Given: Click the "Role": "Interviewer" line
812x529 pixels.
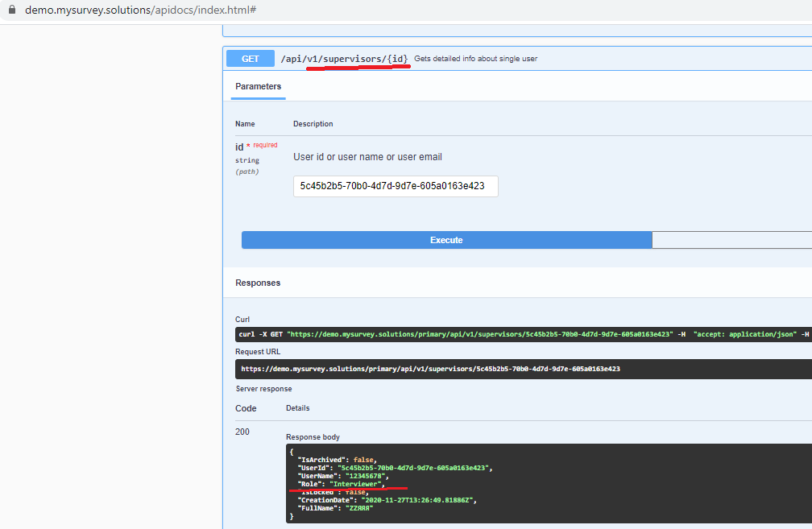Looking at the screenshot, I should tap(342, 484).
